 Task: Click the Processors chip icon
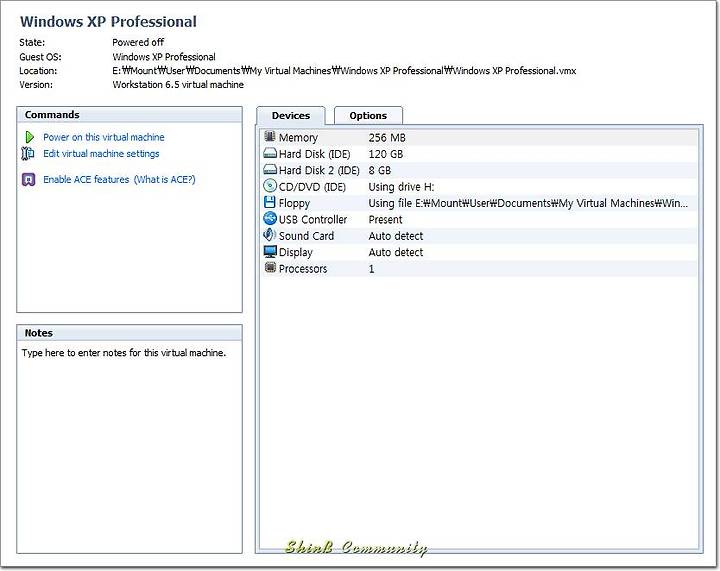point(270,268)
